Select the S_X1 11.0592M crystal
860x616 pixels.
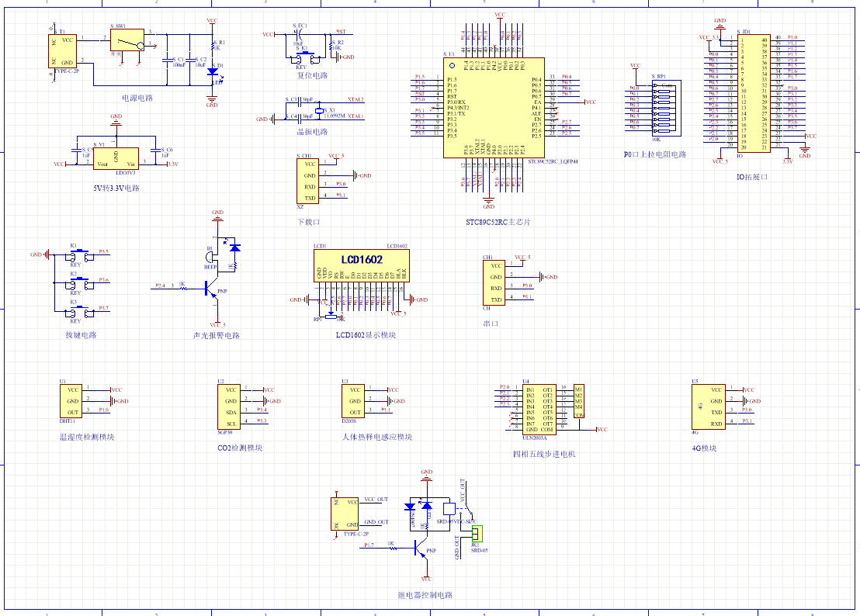coord(318,110)
